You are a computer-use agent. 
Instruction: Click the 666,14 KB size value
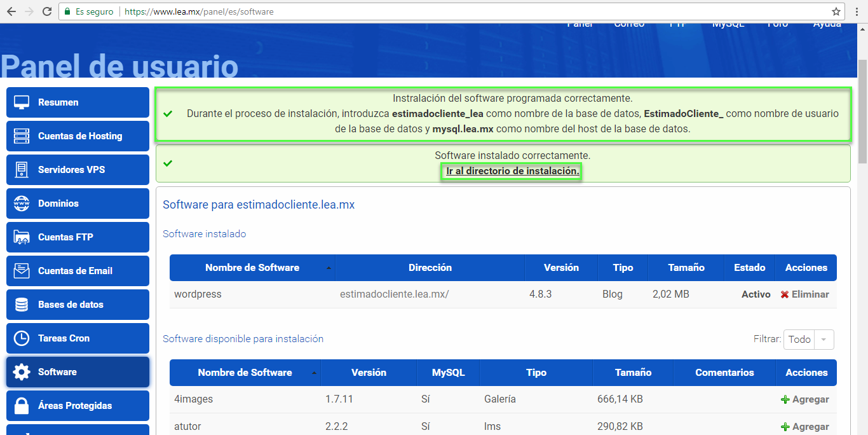pos(620,399)
